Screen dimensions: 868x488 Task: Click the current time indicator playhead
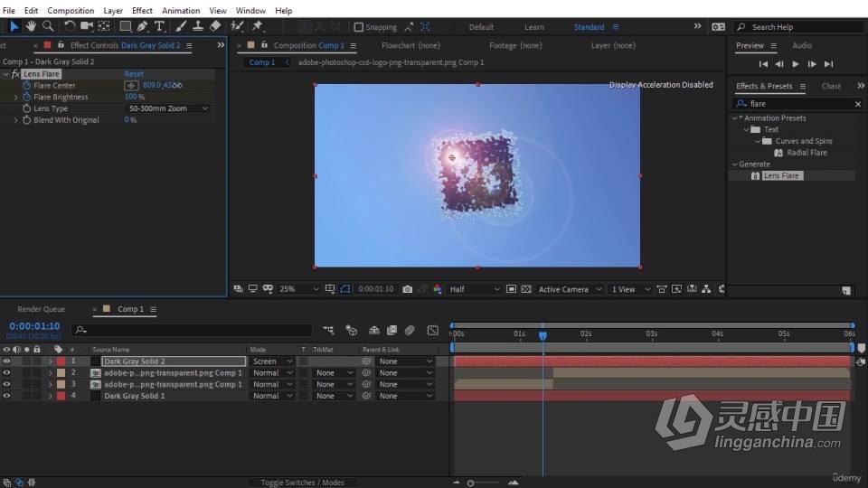click(x=542, y=335)
